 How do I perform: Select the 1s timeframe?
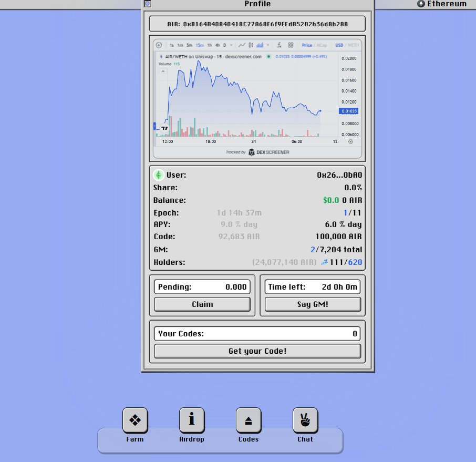pos(172,45)
